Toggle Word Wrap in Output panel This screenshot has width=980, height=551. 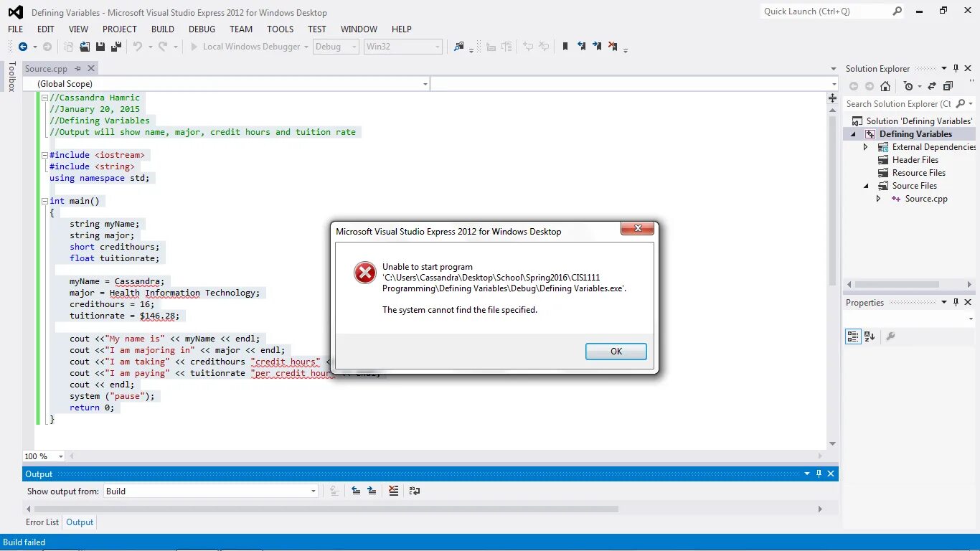click(x=415, y=491)
